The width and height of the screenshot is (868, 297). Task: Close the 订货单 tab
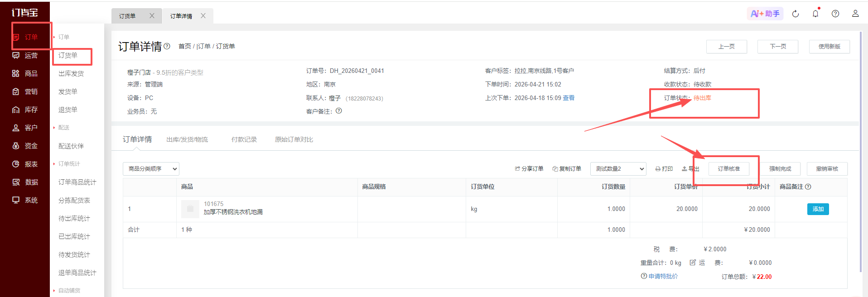click(152, 16)
